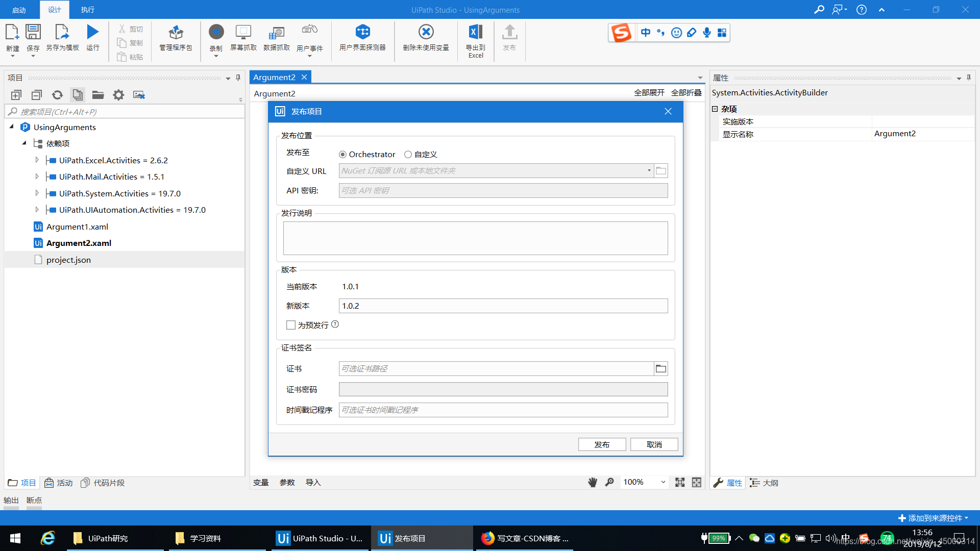This screenshot has height=551, width=980.
Task: Click the project settings gear icon
Action: point(118,95)
